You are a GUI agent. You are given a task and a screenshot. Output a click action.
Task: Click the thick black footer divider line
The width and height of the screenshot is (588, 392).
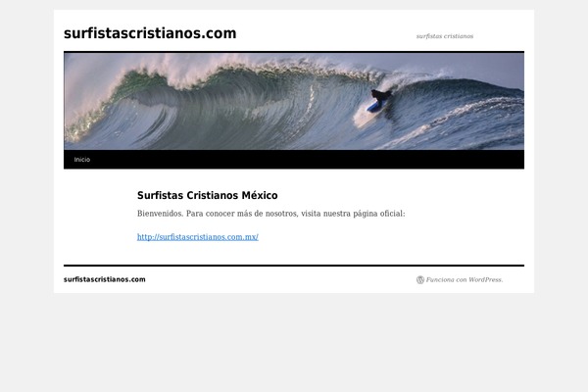pyautogui.click(x=294, y=266)
